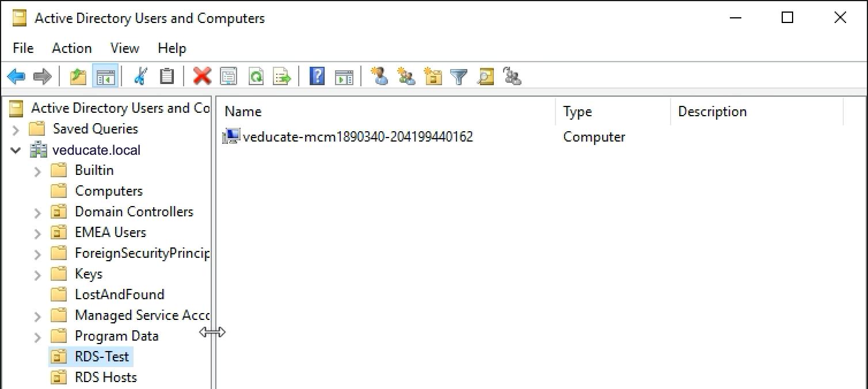The image size is (868, 389).
Task: Create a new group with toolbar icon
Action: point(406,76)
